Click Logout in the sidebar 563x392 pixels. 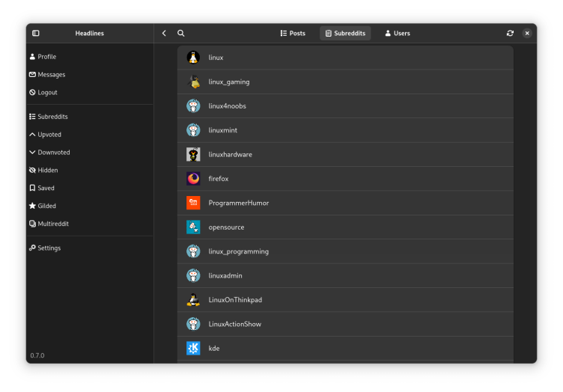pos(47,93)
